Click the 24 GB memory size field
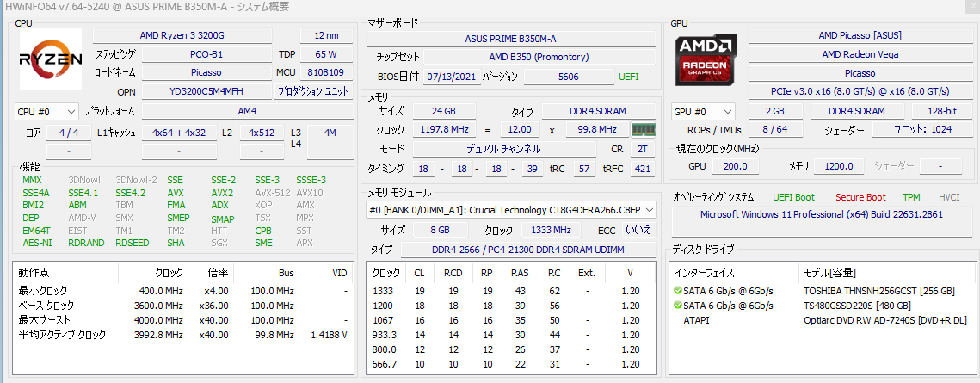 point(444,111)
